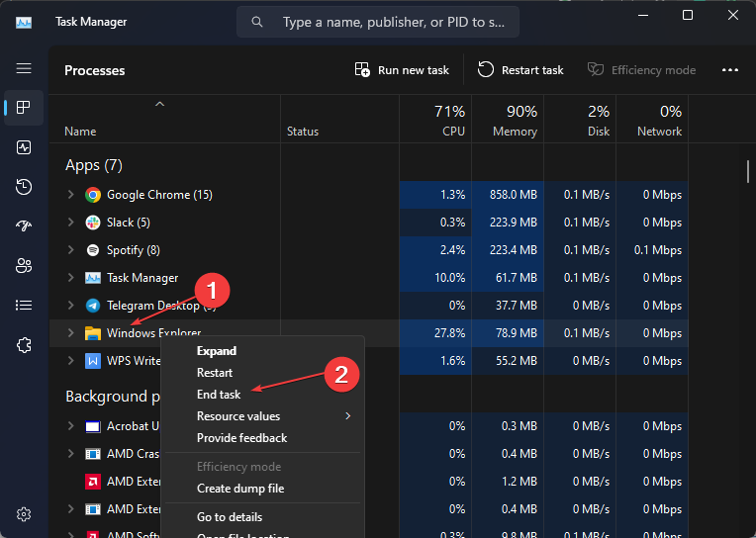Expand the Spotify process group
This screenshot has width=756, height=538.
tap(71, 250)
